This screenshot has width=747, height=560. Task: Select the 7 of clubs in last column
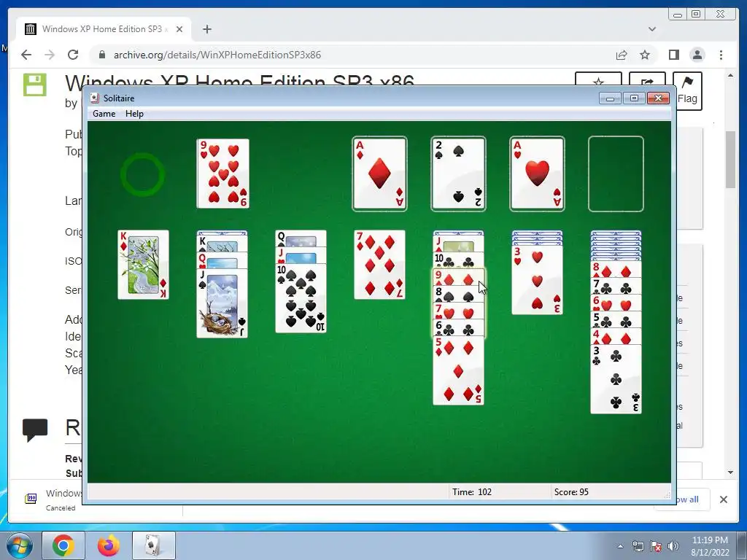coord(616,286)
